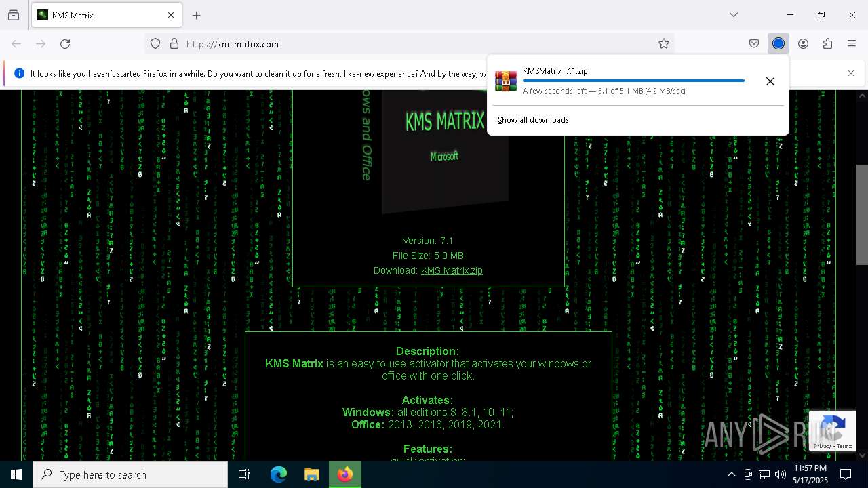Cancel the KMSMatrix_7.1.zip download
The width and height of the screenshot is (868, 488).
(770, 81)
